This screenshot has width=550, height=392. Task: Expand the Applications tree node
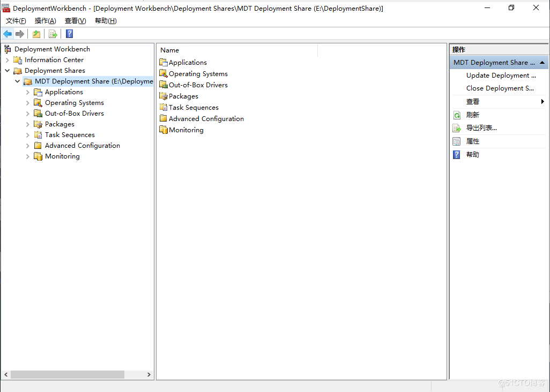tap(27, 92)
